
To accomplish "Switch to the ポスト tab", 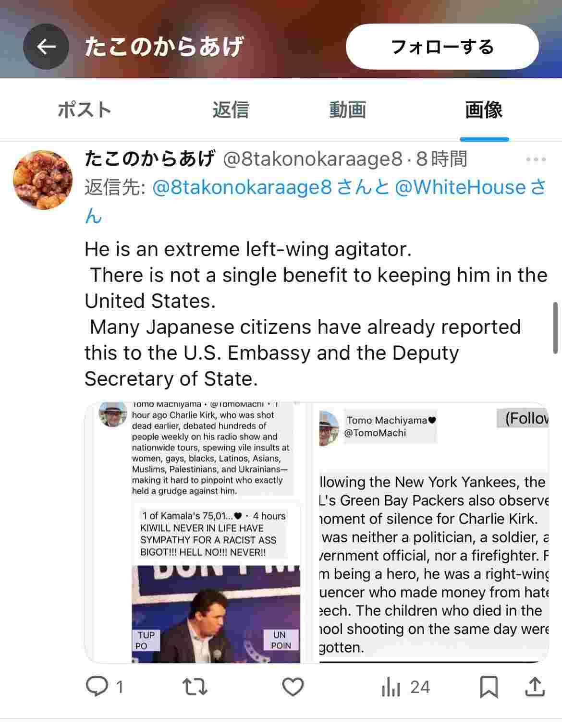I will point(85,109).
